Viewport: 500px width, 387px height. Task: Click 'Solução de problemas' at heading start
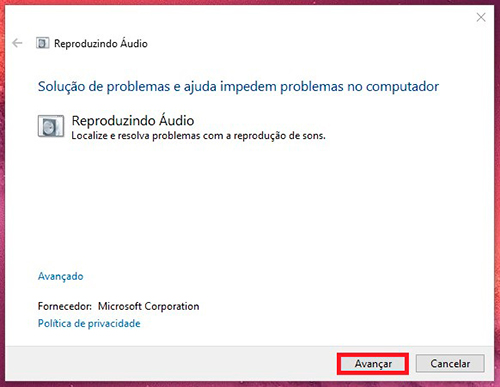click(104, 86)
